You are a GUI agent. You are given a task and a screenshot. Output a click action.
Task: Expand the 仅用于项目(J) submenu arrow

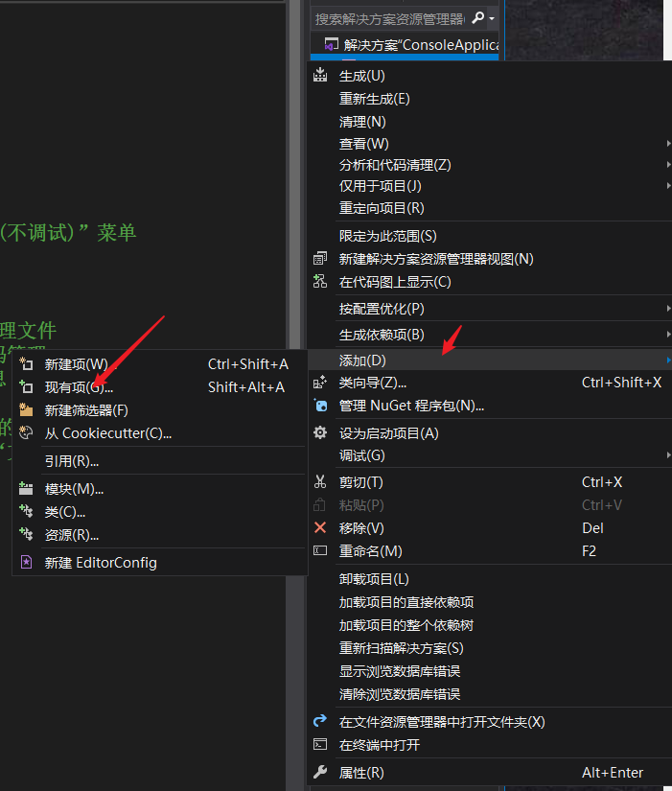click(668, 186)
